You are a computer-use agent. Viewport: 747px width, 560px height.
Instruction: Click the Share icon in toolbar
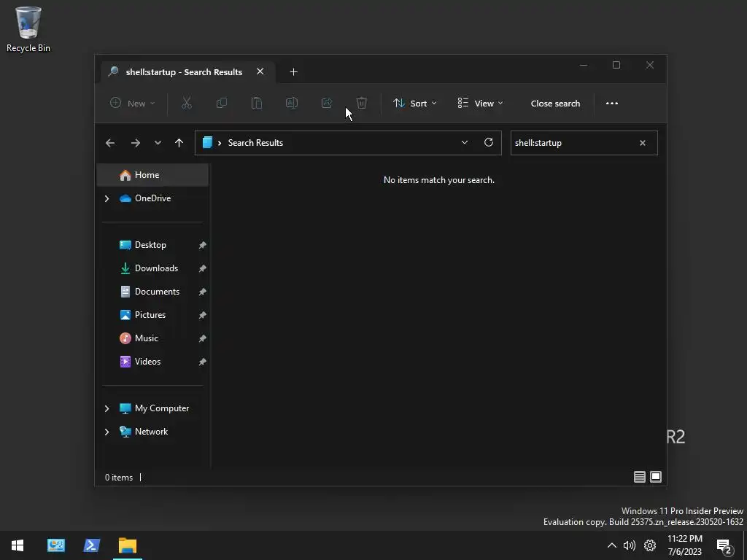pyautogui.click(x=327, y=103)
